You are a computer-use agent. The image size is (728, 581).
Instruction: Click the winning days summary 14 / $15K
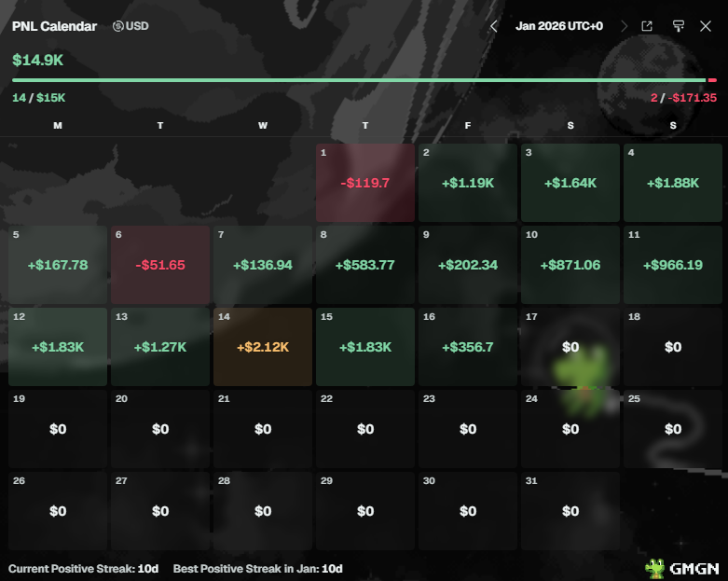[38, 98]
